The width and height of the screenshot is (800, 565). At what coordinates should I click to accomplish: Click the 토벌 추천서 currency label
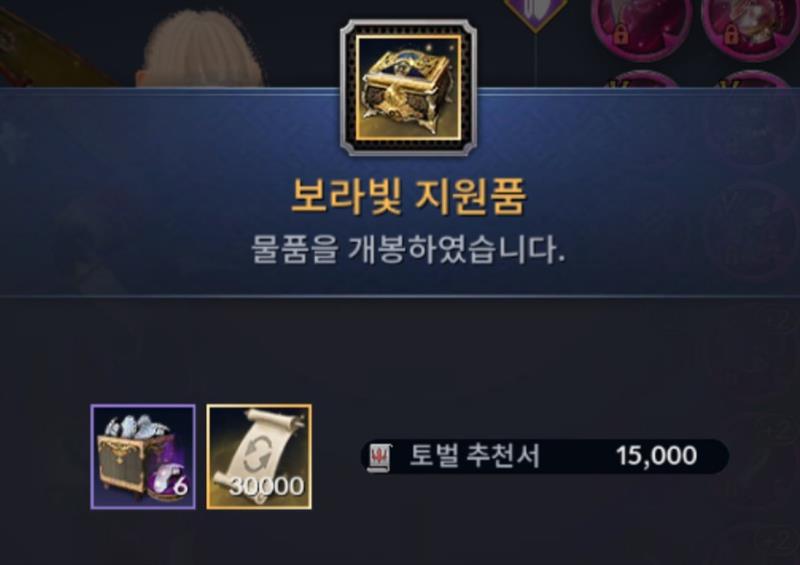point(474,456)
